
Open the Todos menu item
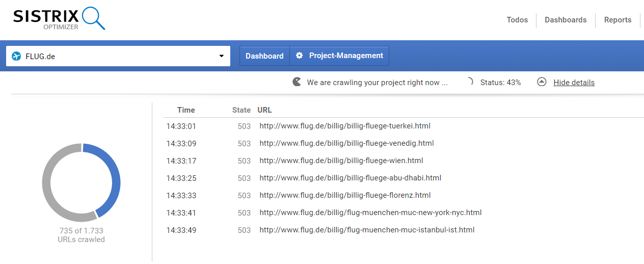tap(517, 20)
